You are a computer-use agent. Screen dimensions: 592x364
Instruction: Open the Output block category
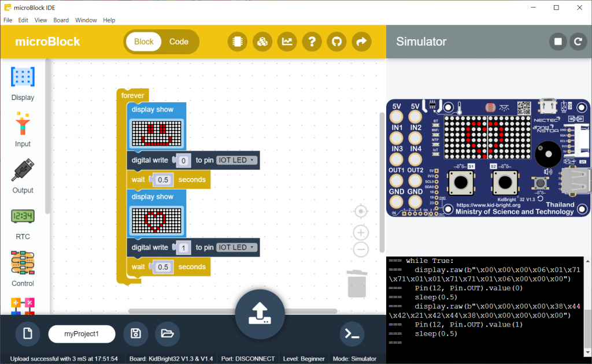coord(23,177)
